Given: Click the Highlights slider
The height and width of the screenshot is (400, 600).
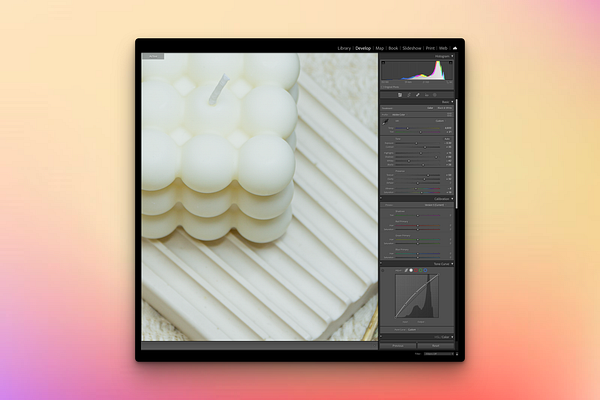Looking at the screenshot, I should click(x=417, y=153).
